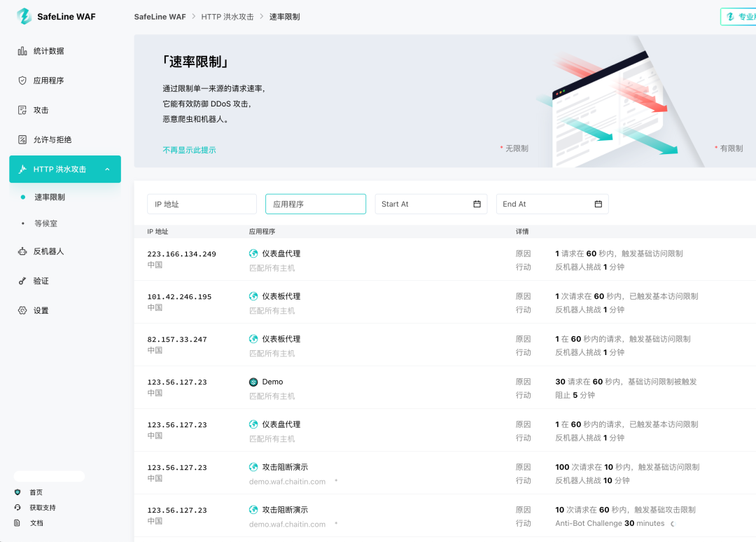
Task: Click the globe icon in 82.157.33.247 row
Action: coord(253,339)
